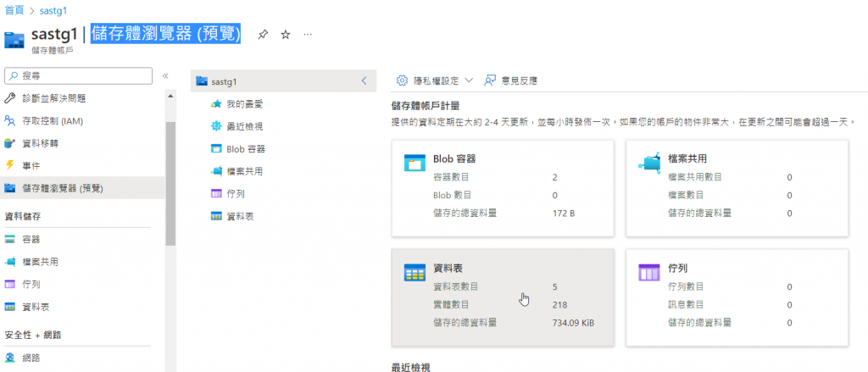Open the 佇列 metrics card
This screenshot has width=868, height=372.
(737, 297)
